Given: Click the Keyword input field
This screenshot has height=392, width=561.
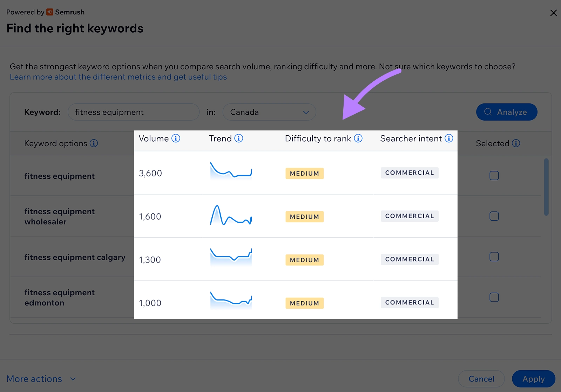Looking at the screenshot, I should coord(133,112).
